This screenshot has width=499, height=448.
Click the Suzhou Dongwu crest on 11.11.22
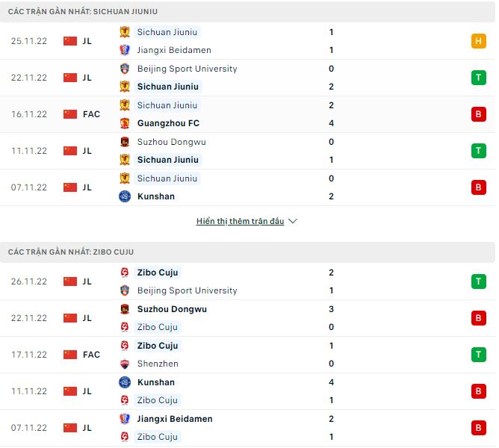125,142
